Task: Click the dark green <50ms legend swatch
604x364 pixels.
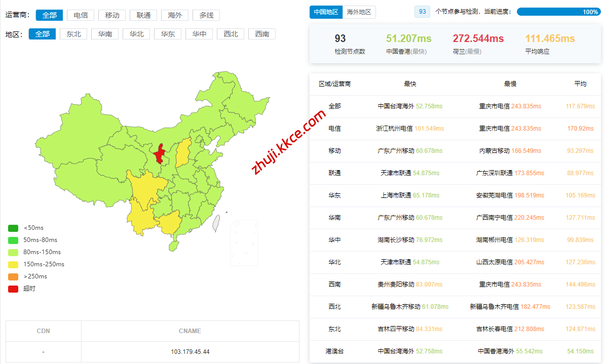Action: pos(13,228)
